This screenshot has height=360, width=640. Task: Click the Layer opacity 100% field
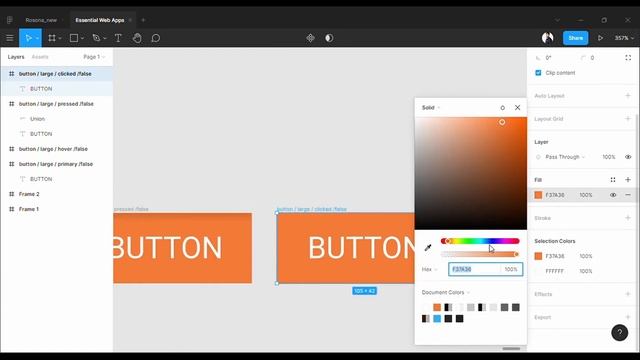(609, 157)
